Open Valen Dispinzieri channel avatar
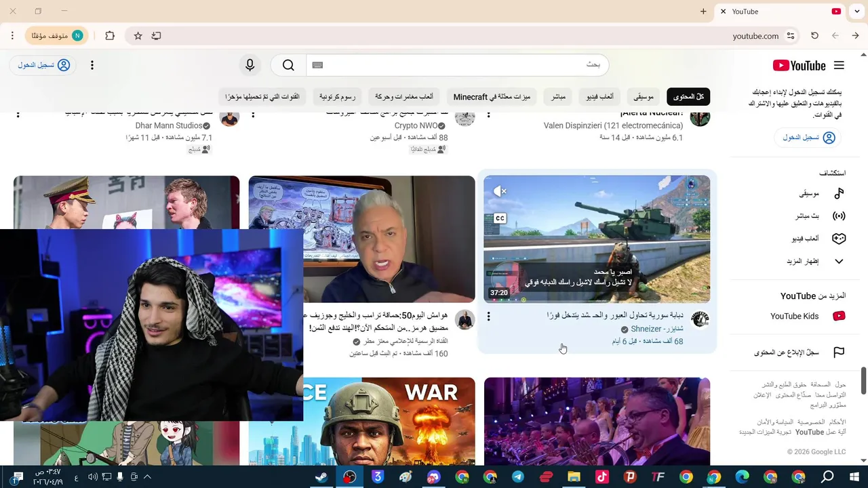 (x=700, y=117)
